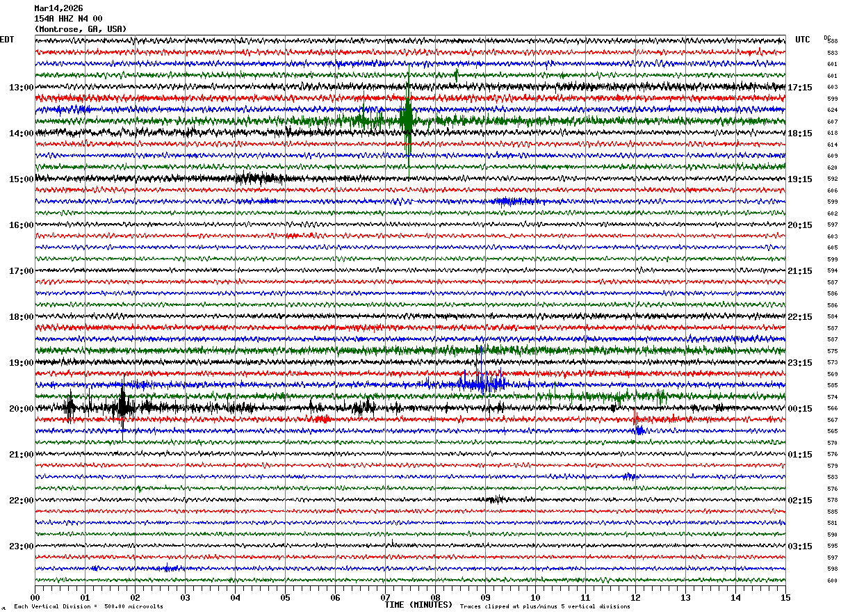This screenshot has width=841, height=616.
Task: Click the DC offset value '620'
Action: 832,168
